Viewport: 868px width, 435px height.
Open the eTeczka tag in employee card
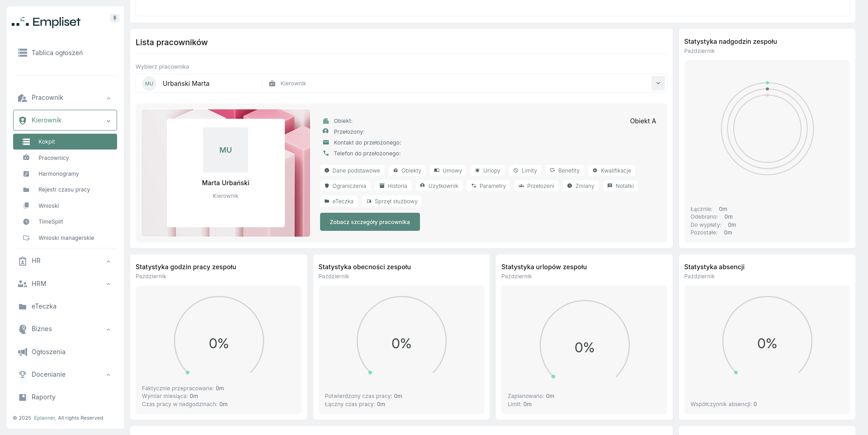point(339,201)
